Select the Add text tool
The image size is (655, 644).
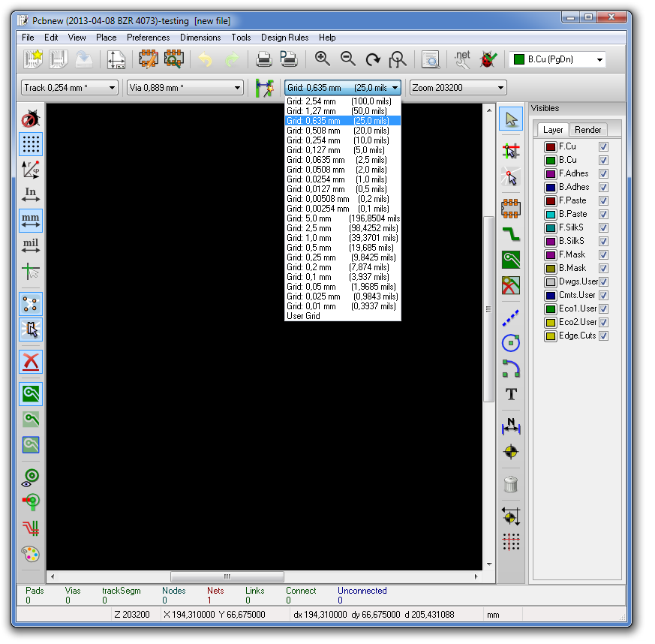pos(511,394)
